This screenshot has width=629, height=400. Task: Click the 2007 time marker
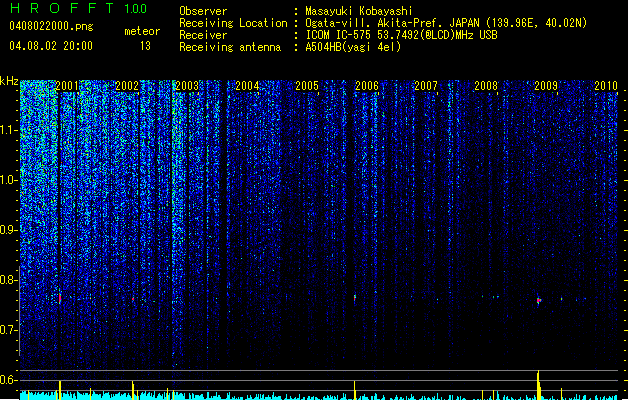(x=426, y=86)
